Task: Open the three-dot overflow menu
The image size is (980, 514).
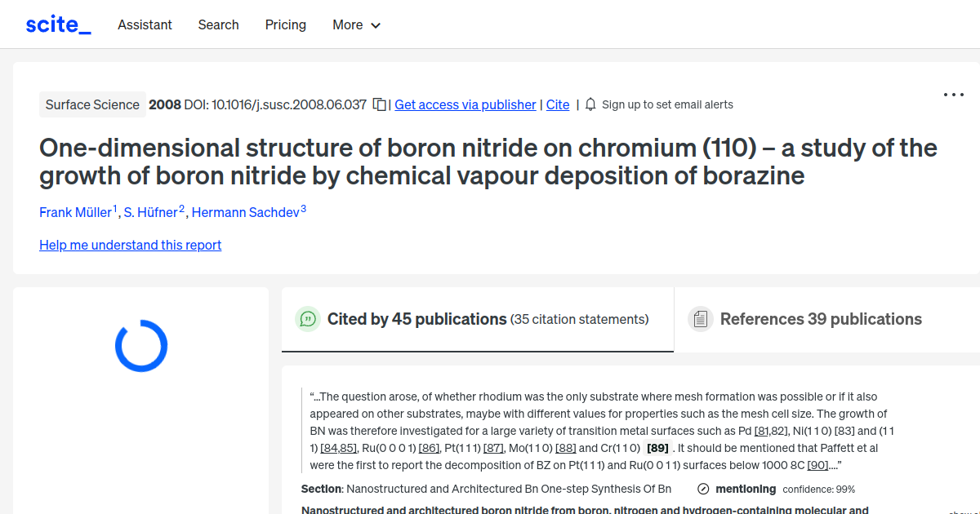Action: point(953,95)
